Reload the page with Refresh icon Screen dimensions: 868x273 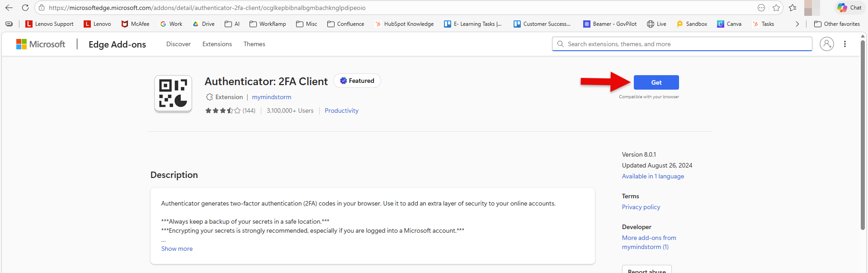click(x=25, y=8)
